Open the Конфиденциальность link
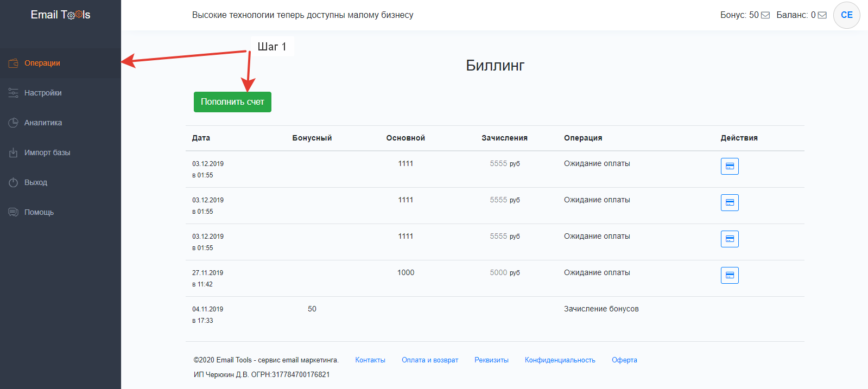 click(x=560, y=360)
